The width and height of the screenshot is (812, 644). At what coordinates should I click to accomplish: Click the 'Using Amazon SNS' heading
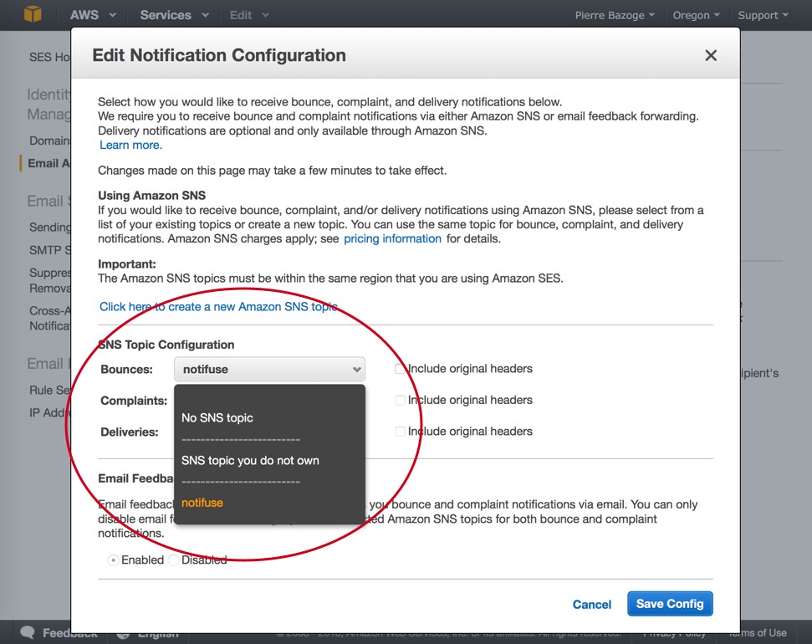coord(151,196)
